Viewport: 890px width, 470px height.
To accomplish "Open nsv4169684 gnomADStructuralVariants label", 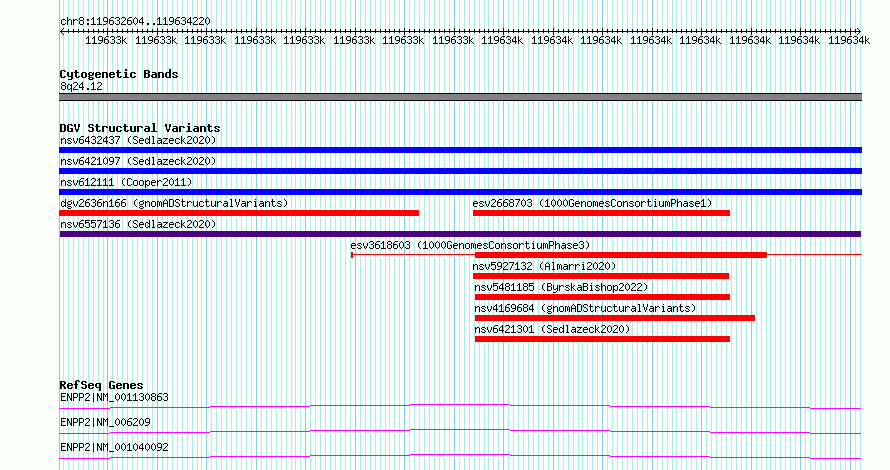I will [585, 308].
